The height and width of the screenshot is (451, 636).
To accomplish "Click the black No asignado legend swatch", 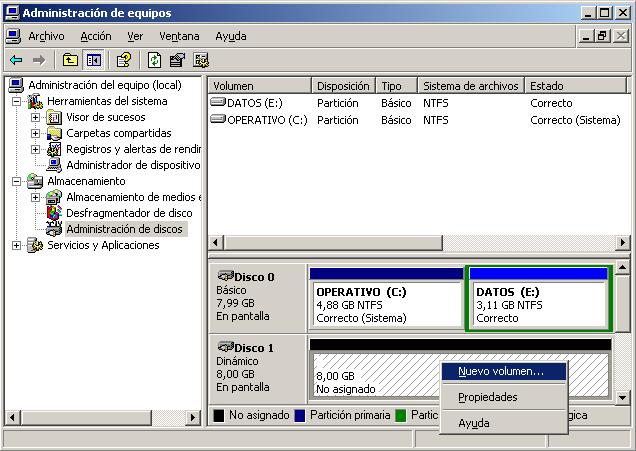I will point(219,415).
